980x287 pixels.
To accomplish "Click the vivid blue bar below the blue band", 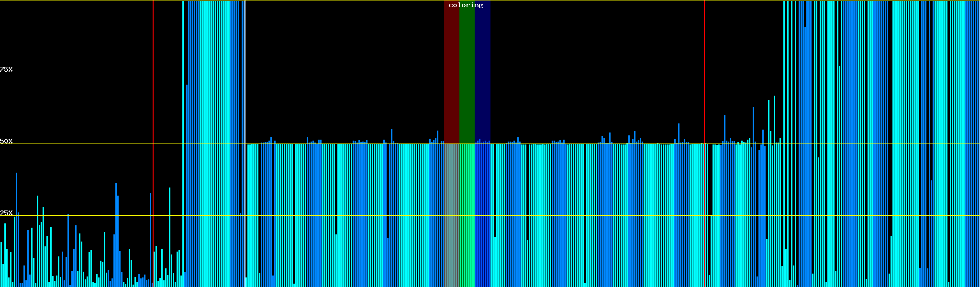I will [x=482, y=215].
